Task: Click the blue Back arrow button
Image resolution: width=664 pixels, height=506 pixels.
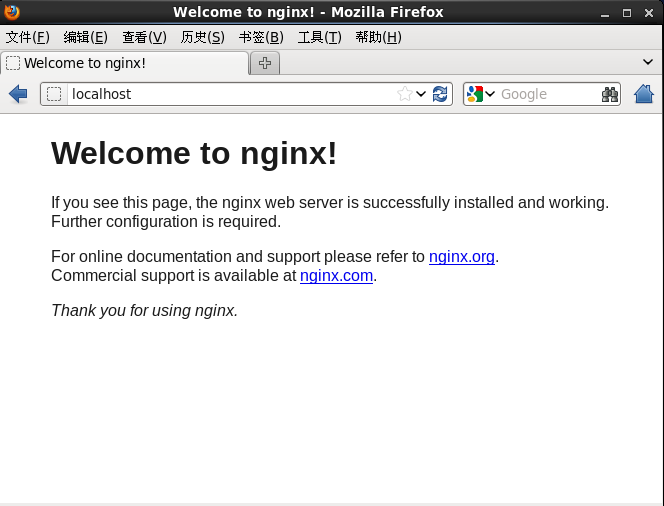Action: [18, 94]
